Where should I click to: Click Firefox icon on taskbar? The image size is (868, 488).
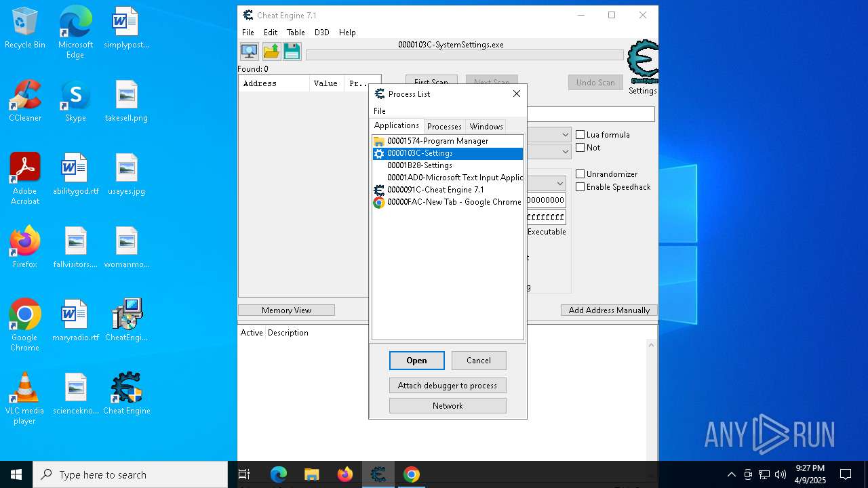(344, 474)
